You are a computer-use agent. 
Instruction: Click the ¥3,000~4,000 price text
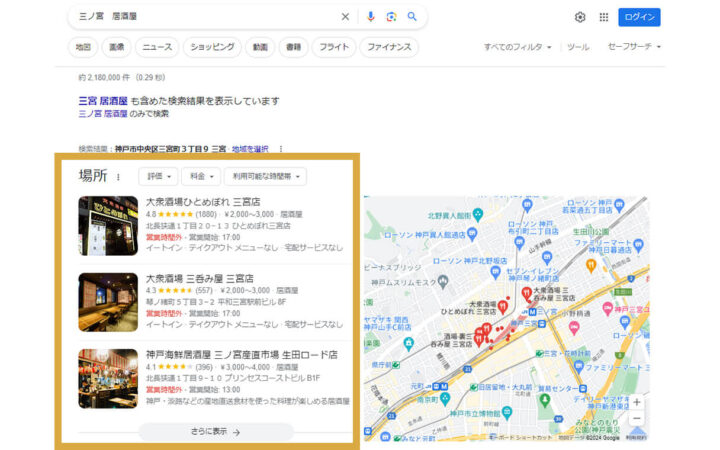pos(245,367)
